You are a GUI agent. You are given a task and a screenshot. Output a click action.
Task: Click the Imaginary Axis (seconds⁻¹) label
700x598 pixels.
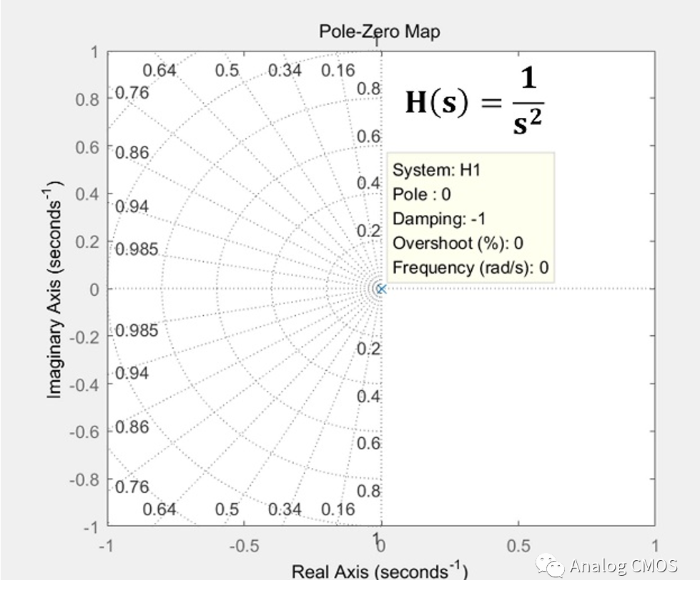click(x=56, y=289)
